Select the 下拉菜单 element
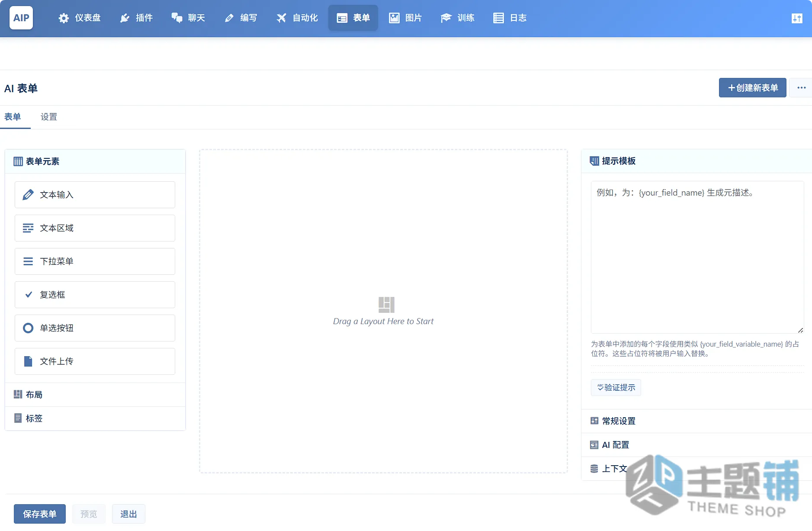The image size is (812, 531). click(x=95, y=261)
